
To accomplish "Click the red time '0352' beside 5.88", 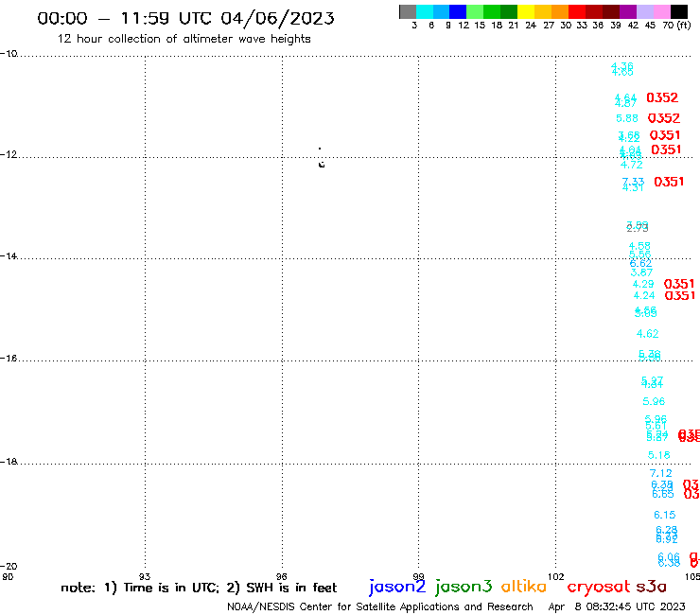I will 664,118.
